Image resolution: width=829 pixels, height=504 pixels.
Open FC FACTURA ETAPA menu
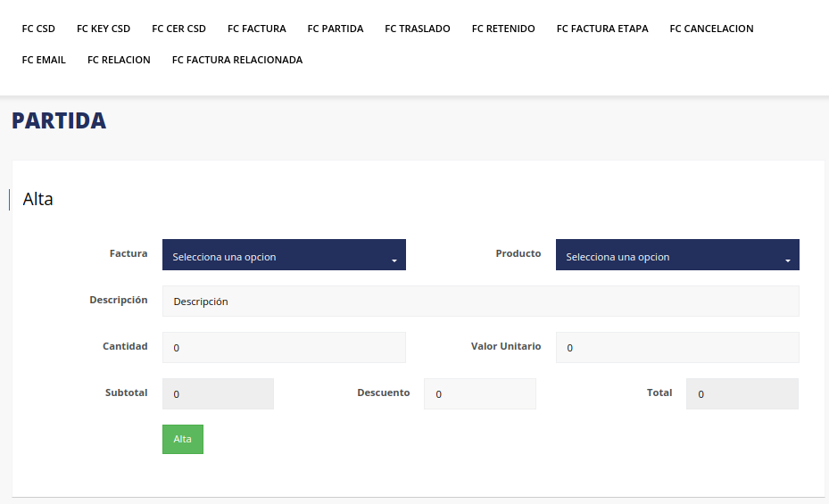[x=602, y=29]
